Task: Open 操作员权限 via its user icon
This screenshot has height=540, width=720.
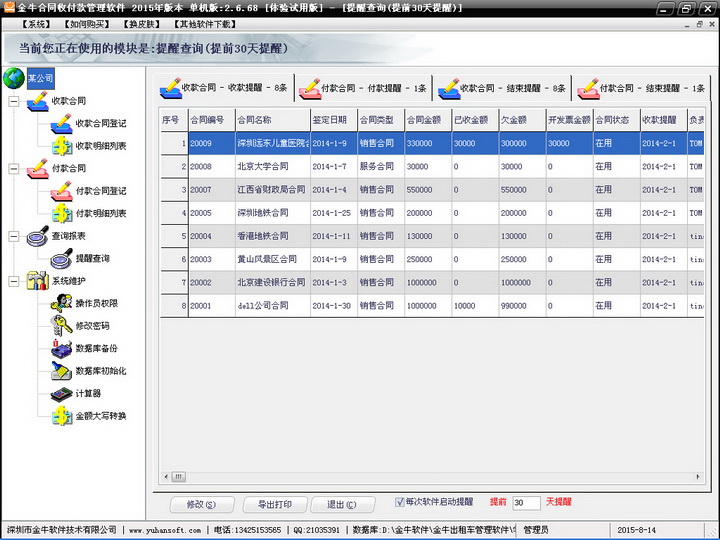Action: [62, 304]
